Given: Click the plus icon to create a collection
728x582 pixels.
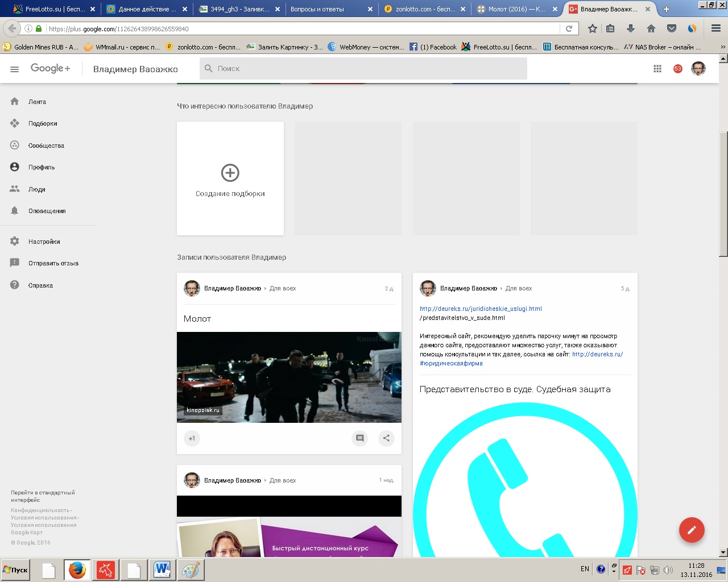Looking at the screenshot, I should (x=230, y=173).
